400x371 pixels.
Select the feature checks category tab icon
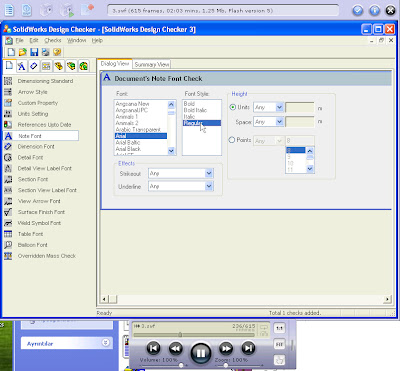[x=83, y=66]
